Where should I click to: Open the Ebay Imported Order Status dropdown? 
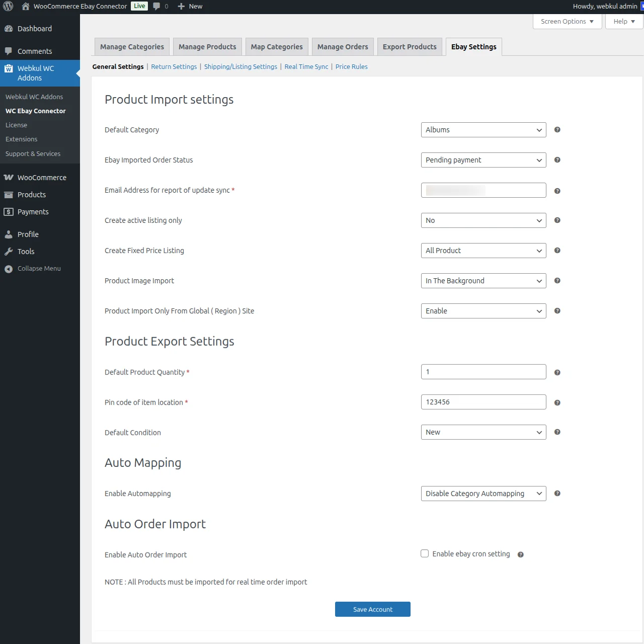point(484,160)
